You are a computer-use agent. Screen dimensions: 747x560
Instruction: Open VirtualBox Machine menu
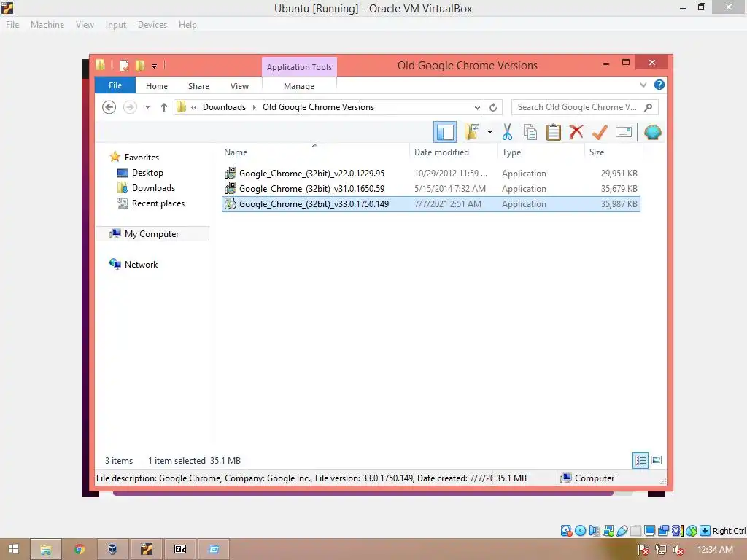click(47, 25)
